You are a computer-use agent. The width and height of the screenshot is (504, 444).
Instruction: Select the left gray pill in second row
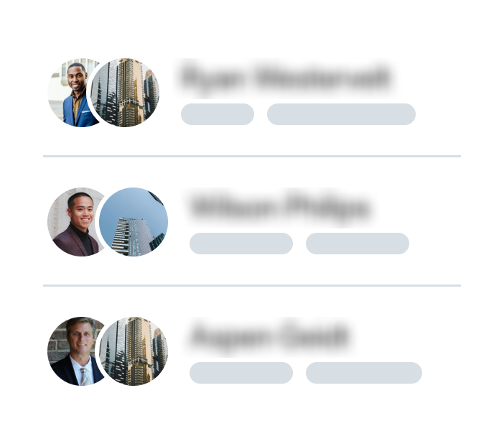(x=241, y=244)
